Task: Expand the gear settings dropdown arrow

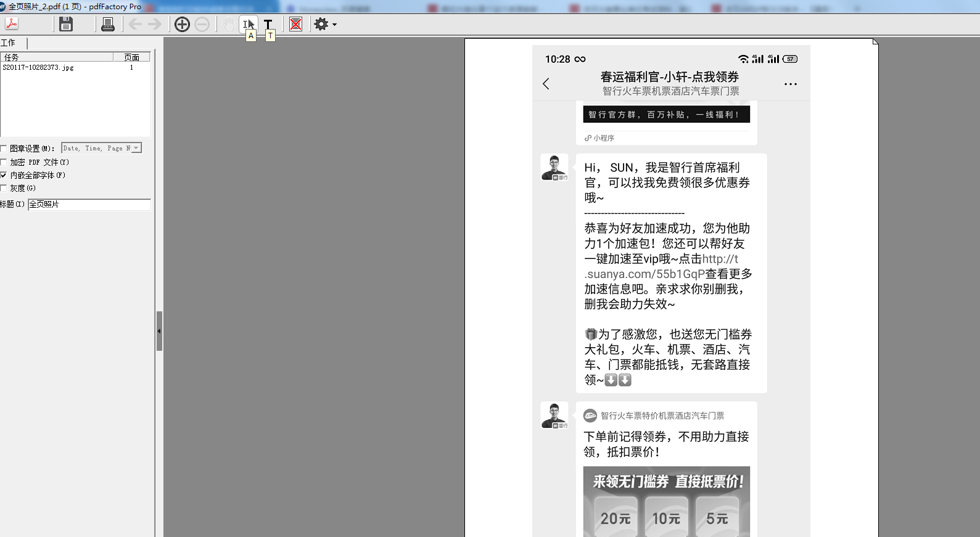Action: (x=335, y=25)
